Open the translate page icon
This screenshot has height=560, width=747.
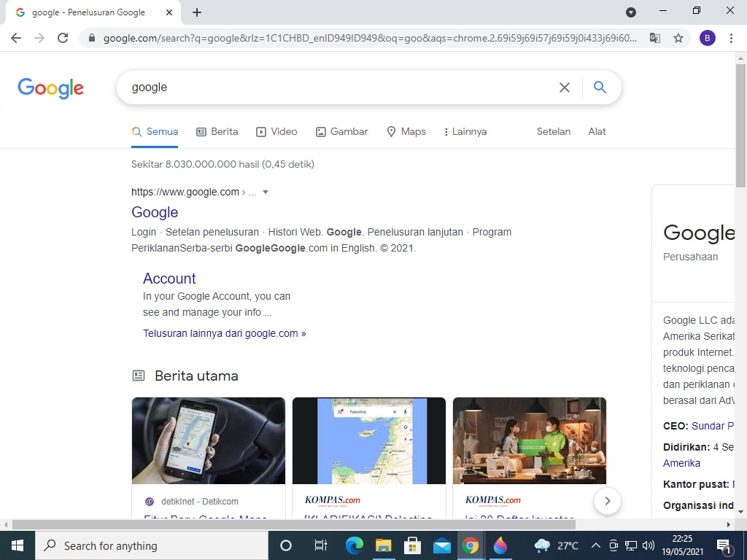655,38
